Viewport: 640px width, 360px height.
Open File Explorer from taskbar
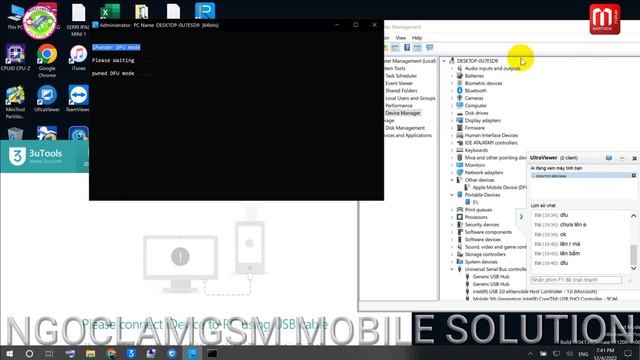tap(90, 353)
